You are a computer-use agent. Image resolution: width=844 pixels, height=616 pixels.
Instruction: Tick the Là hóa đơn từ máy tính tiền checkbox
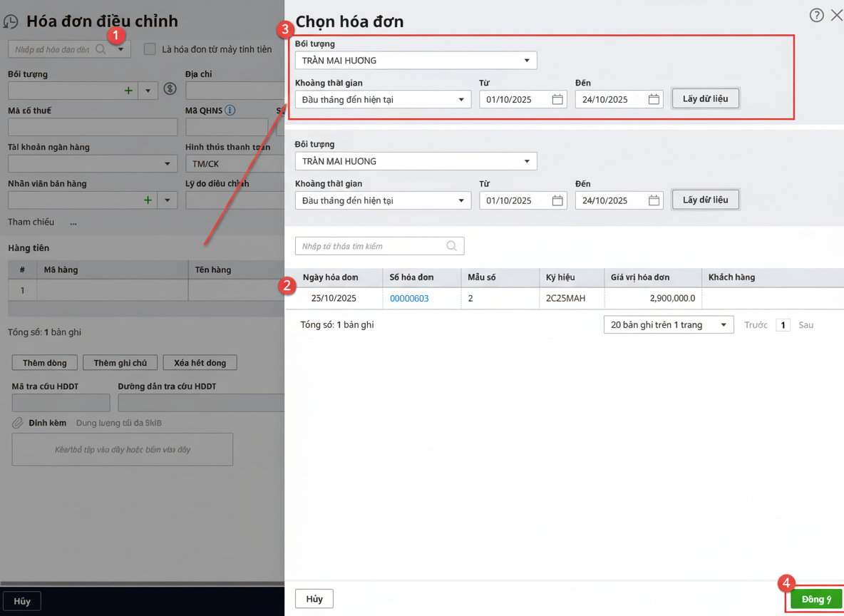(x=150, y=49)
